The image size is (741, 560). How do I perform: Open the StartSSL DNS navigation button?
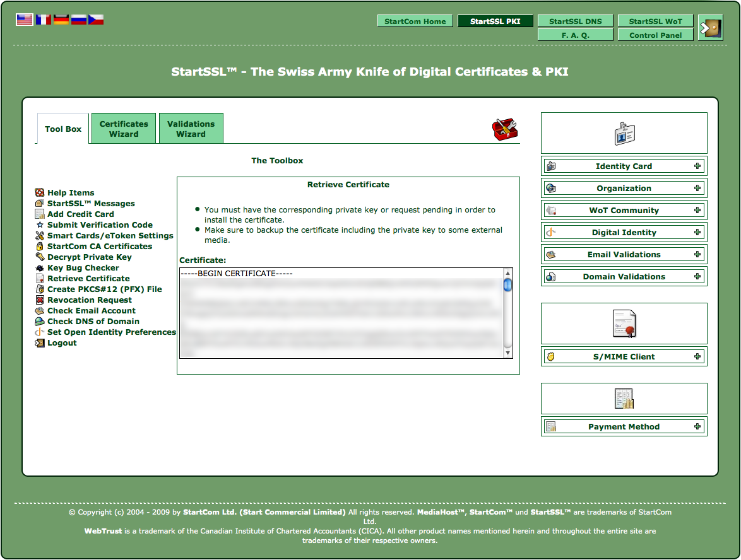coord(576,21)
